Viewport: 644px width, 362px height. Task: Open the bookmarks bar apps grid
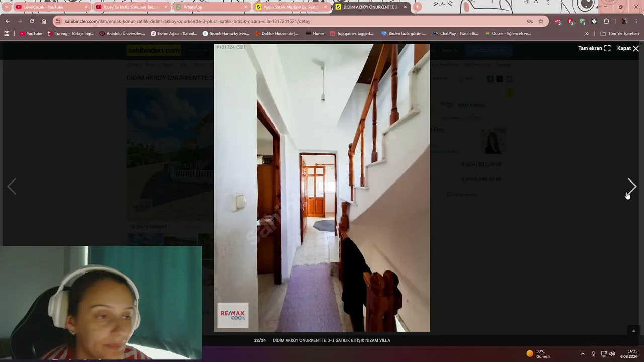point(7,34)
